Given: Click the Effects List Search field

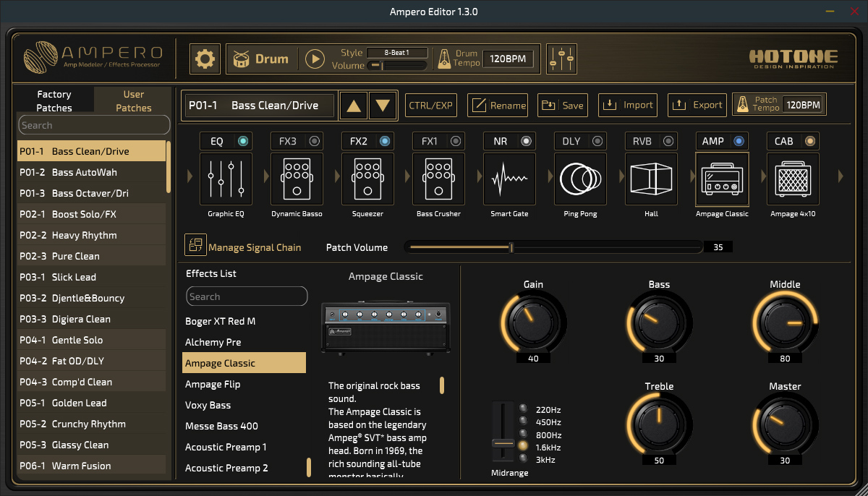Looking at the screenshot, I should (x=247, y=296).
